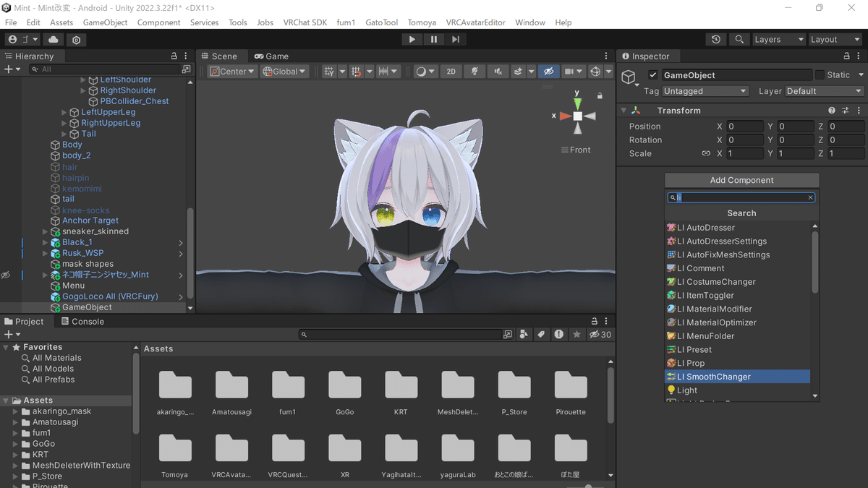Screen dimensions: 868x488
Task: Click the GameObject name input field
Action: (736, 75)
